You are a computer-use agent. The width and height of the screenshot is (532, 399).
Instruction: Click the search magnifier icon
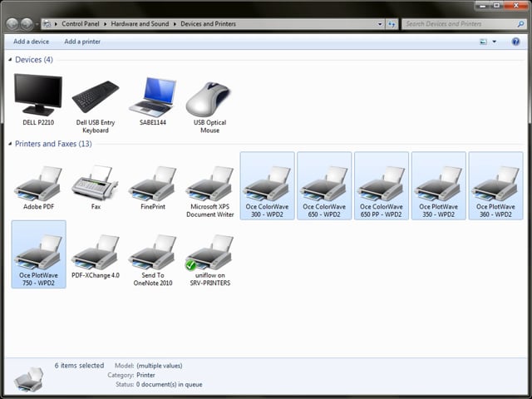point(520,24)
